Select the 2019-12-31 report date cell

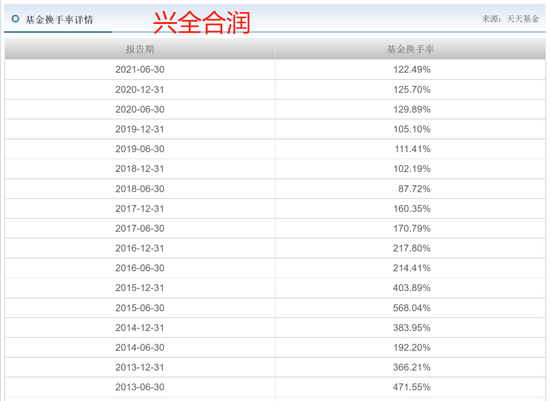(140, 129)
